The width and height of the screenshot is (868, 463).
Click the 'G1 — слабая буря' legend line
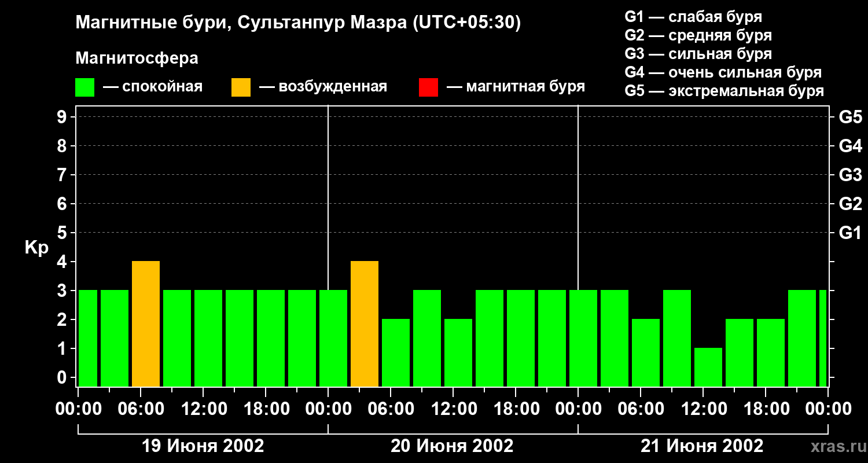pos(693,16)
